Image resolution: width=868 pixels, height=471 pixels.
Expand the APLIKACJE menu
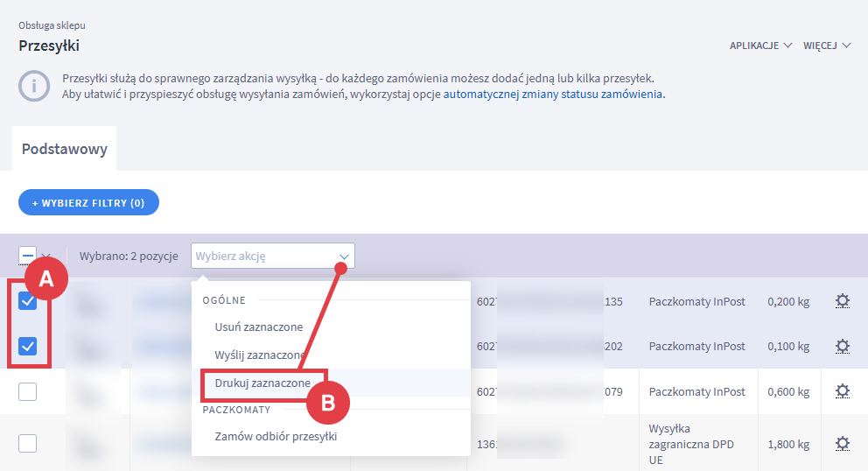(760, 46)
